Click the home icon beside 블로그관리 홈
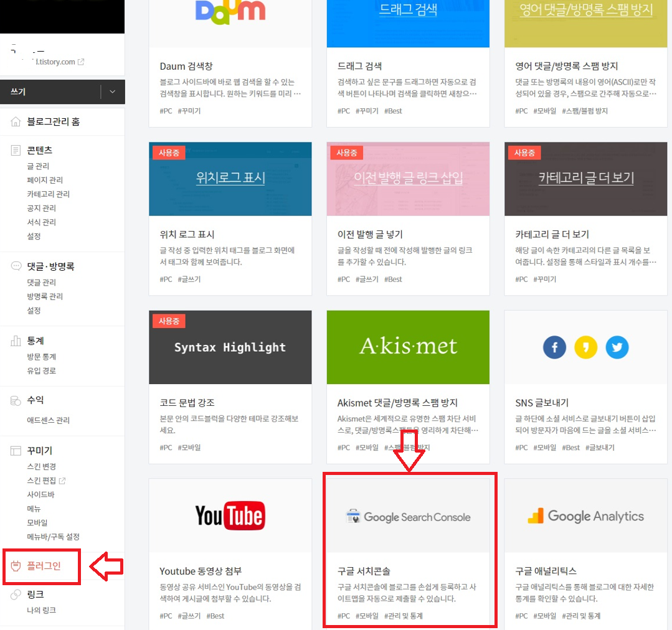Viewport: 672px width, 630px height. click(16, 121)
